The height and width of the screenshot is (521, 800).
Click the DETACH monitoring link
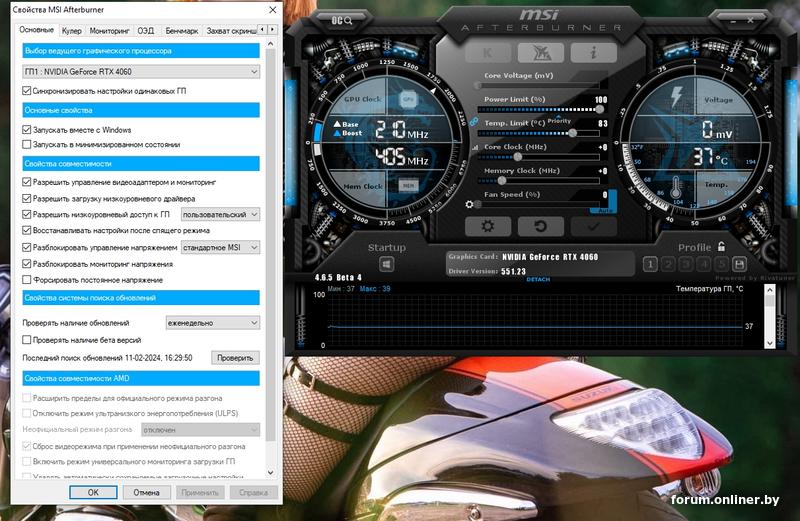(x=538, y=280)
